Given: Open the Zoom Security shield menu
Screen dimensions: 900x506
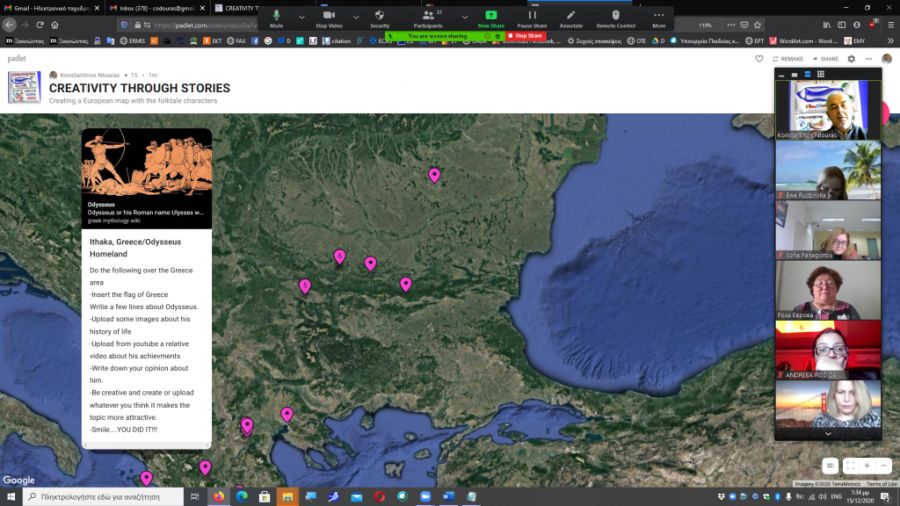Looking at the screenshot, I should tap(379, 18).
